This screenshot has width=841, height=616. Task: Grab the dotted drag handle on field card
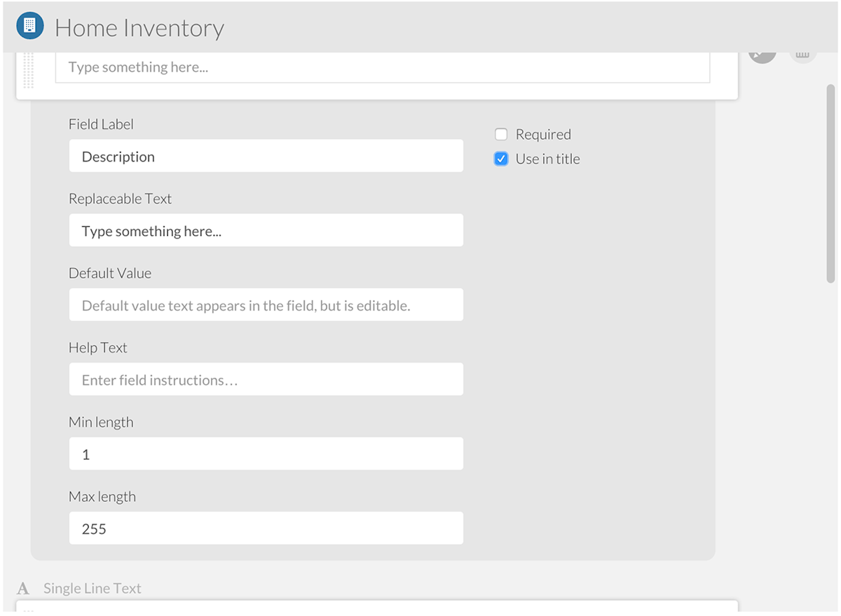coord(28,71)
